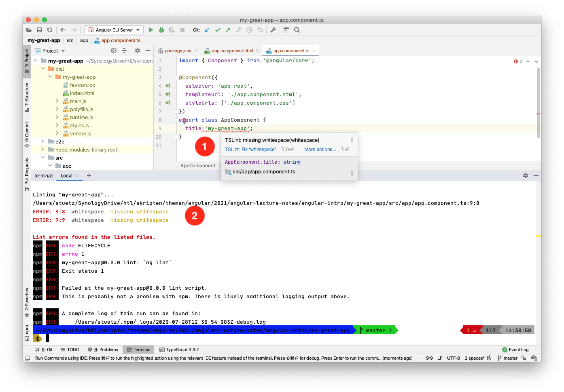Synchronize files using the reload icon
Screen dimensions: 564x392
click(50, 30)
